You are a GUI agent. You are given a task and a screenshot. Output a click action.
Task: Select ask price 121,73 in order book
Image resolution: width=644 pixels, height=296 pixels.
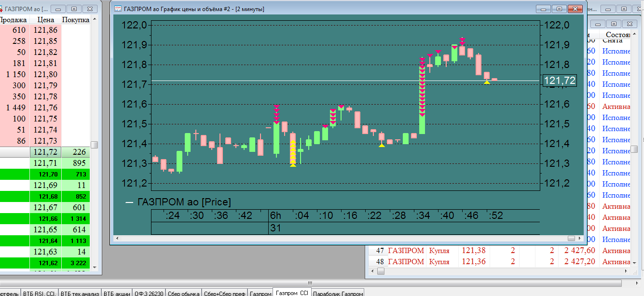(x=45, y=141)
